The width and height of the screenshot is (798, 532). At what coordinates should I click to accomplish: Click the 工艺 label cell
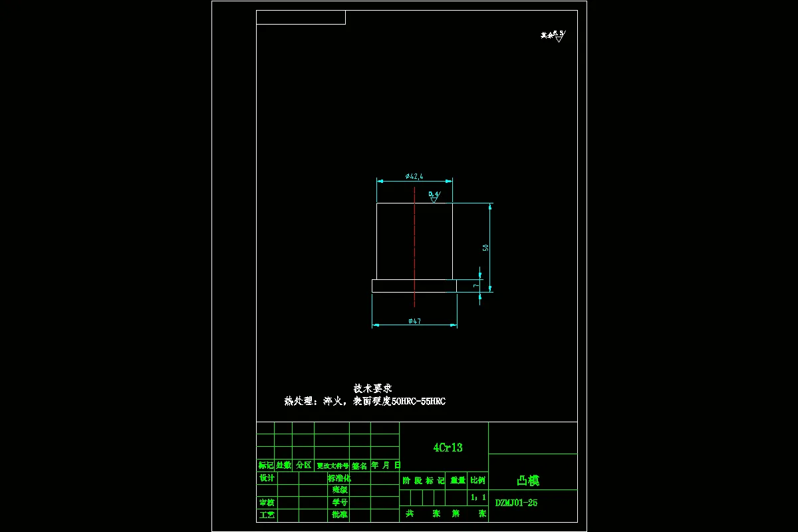267,515
